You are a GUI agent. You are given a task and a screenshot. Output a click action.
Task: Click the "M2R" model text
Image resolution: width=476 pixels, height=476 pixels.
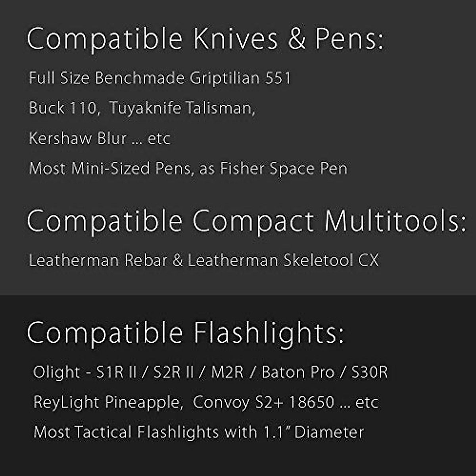click(227, 372)
